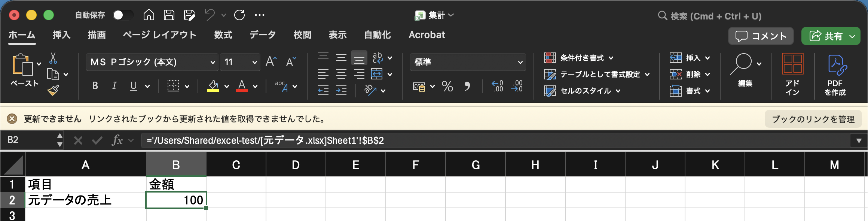
Task: Click the Undo arrow icon
Action: (x=210, y=15)
